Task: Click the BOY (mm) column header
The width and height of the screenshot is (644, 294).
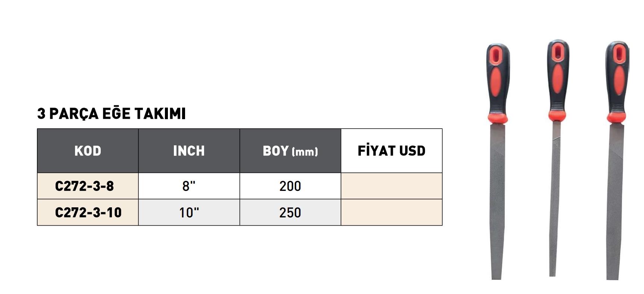Action: (x=290, y=151)
